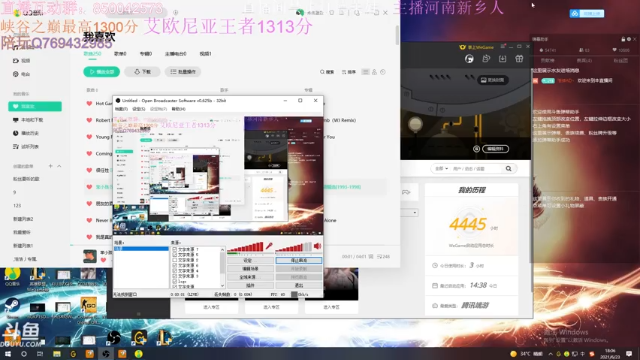Adjust the OBS microphone volume meter
640x360 pixels.
(246, 247)
